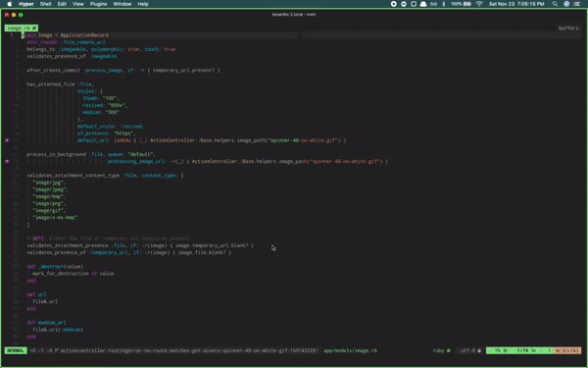This screenshot has height=368, width=588.
Task: Click the process_in_background :file line
Action: pyautogui.click(x=91, y=154)
